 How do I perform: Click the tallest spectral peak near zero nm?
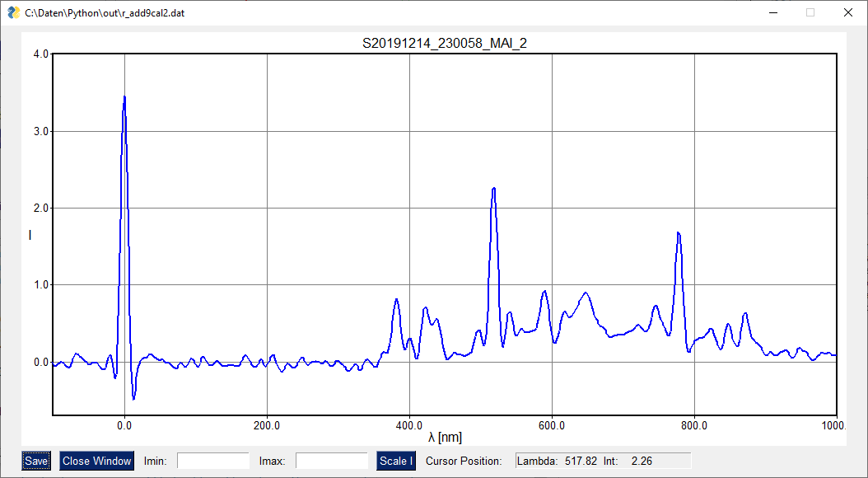coord(125,96)
